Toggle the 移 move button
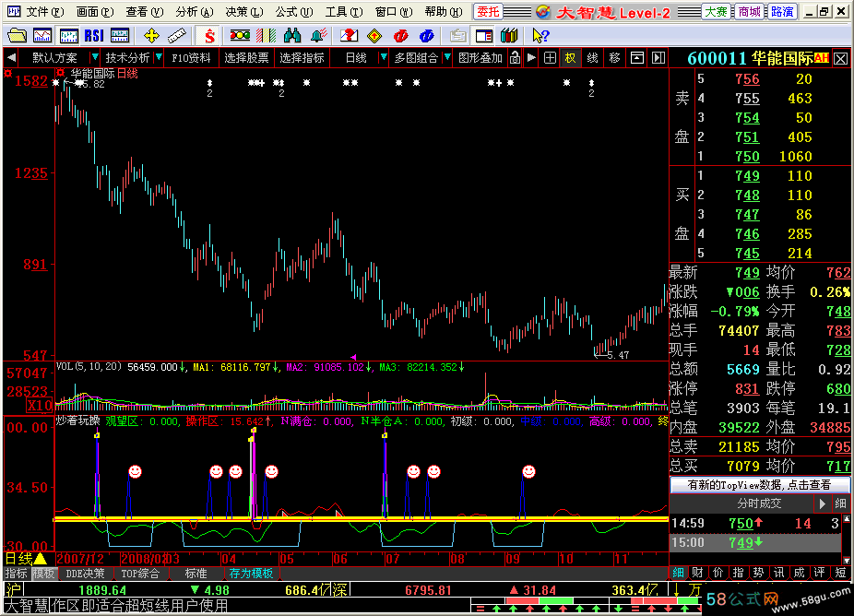 (x=615, y=58)
